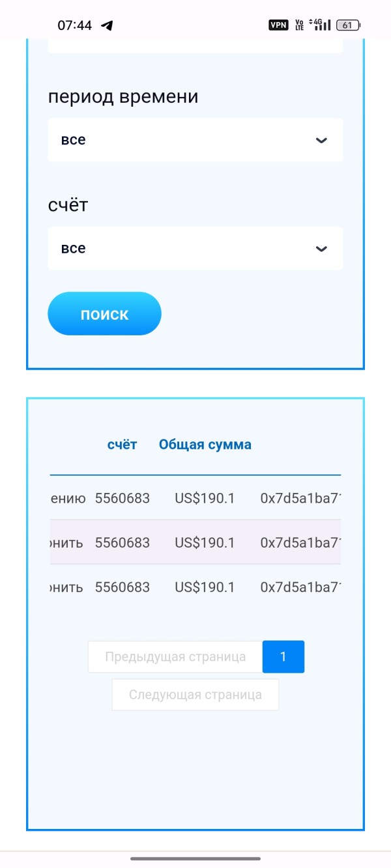391x868 pixels.
Task: Open the «период времени» dropdown
Action: [195, 140]
